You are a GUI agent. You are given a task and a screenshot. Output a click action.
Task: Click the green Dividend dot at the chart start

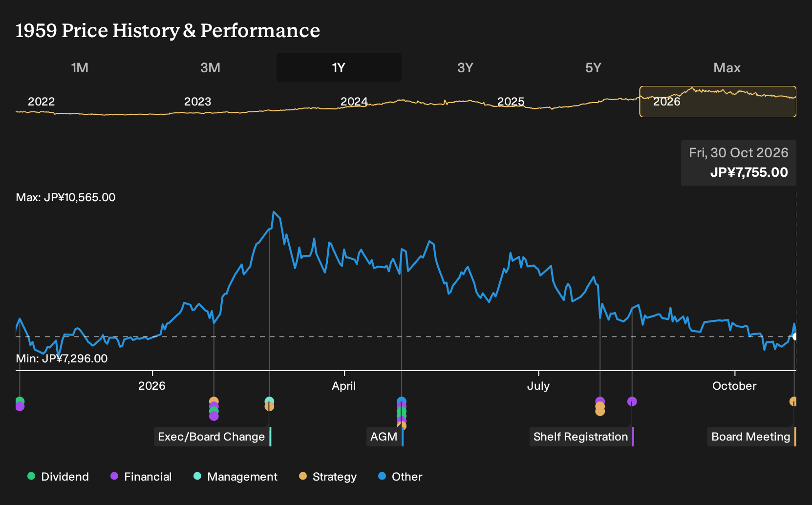tap(20, 401)
